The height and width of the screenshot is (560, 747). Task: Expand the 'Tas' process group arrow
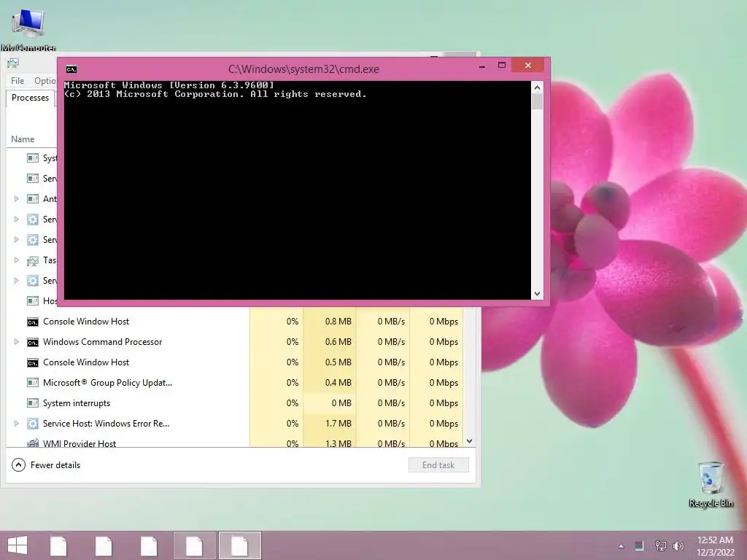point(16,260)
